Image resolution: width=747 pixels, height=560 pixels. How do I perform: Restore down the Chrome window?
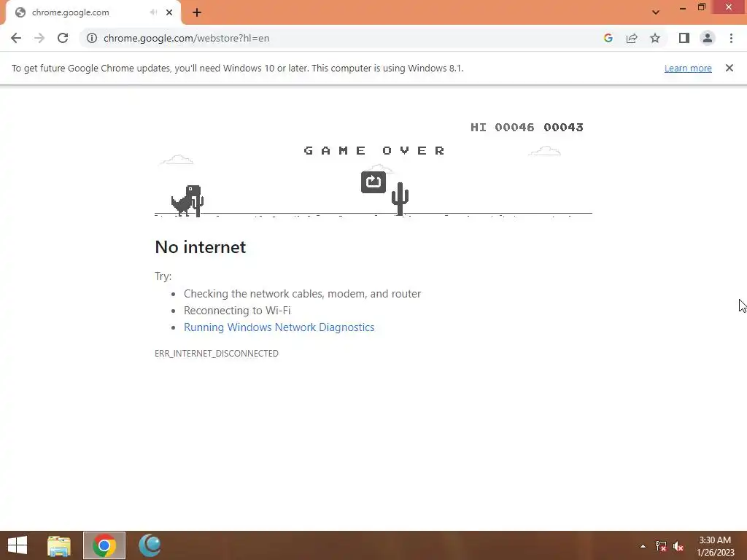coord(701,7)
